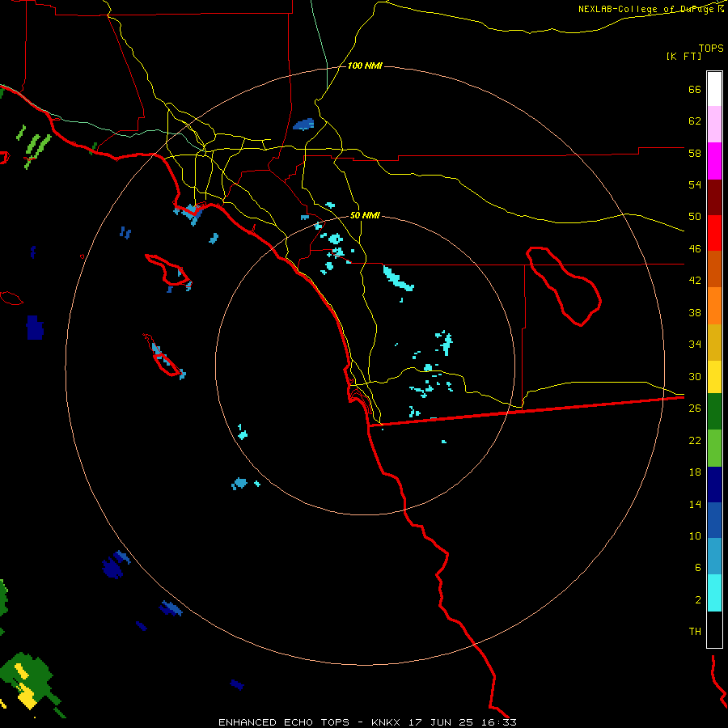Image resolution: width=728 pixels, height=728 pixels.
Task: Click the light green streak echoes at upper left
Action: click(33, 145)
